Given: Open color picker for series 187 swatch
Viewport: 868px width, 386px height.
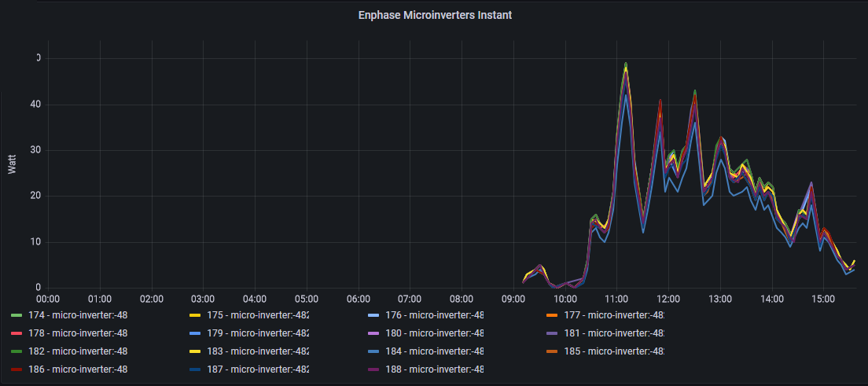Looking at the screenshot, I should [195, 369].
